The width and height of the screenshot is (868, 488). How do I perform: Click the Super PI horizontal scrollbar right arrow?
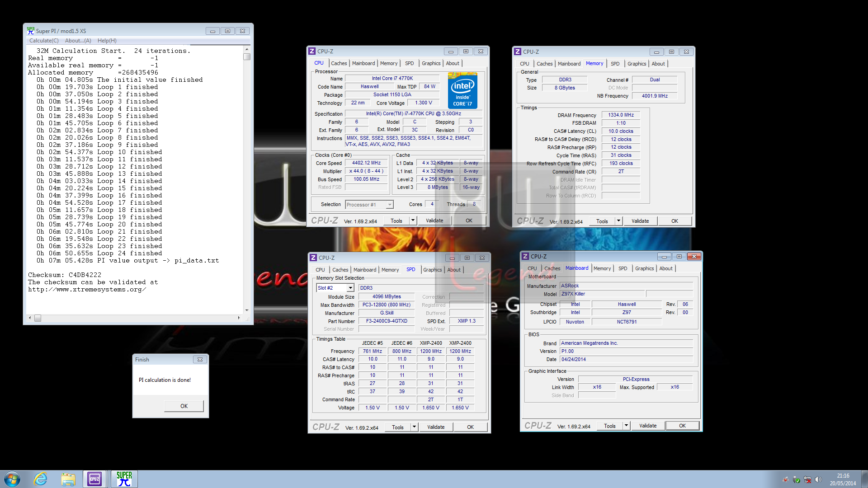click(x=239, y=318)
